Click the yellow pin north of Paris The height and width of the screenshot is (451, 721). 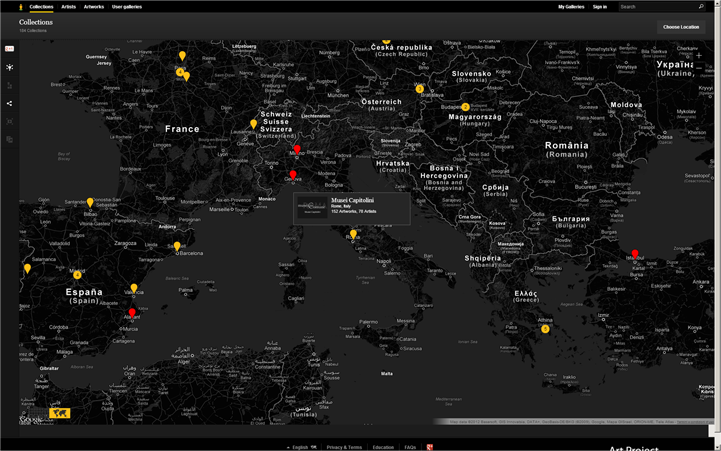point(183,56)
